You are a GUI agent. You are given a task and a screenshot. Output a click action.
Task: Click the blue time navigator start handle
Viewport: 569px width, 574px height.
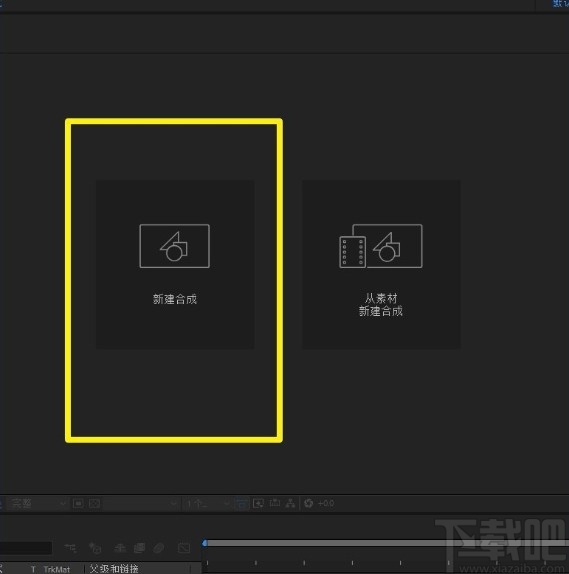(205, 543)
